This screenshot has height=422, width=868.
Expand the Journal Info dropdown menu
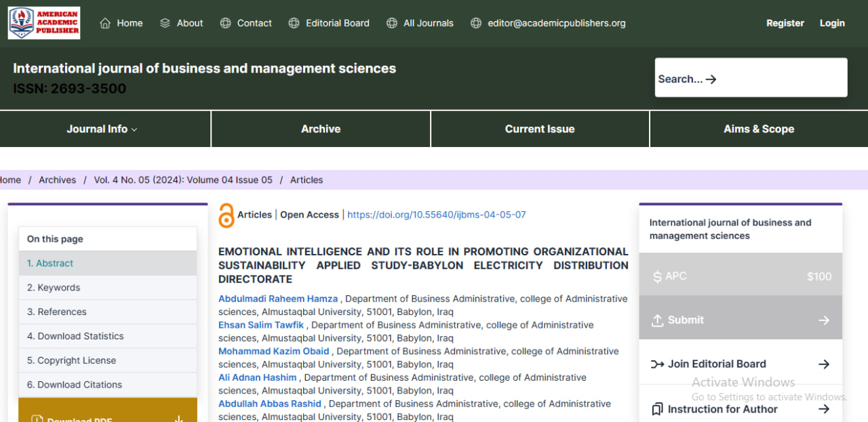[102, 129]
